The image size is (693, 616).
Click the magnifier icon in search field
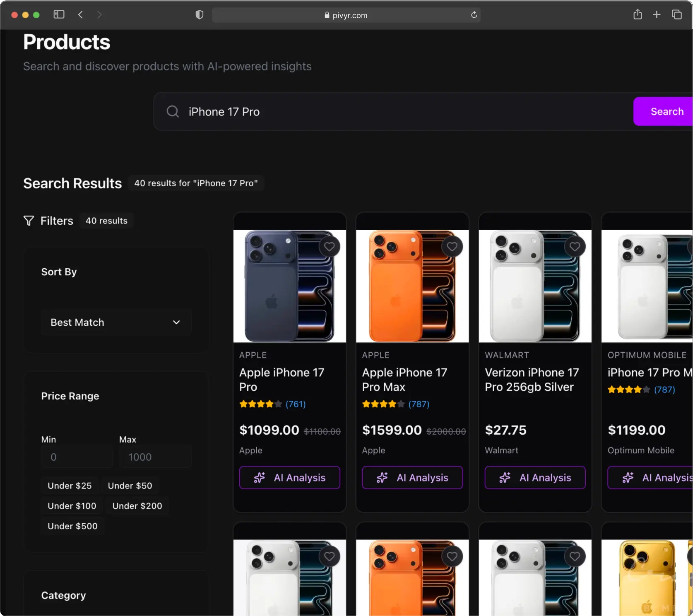coord(173,112)
